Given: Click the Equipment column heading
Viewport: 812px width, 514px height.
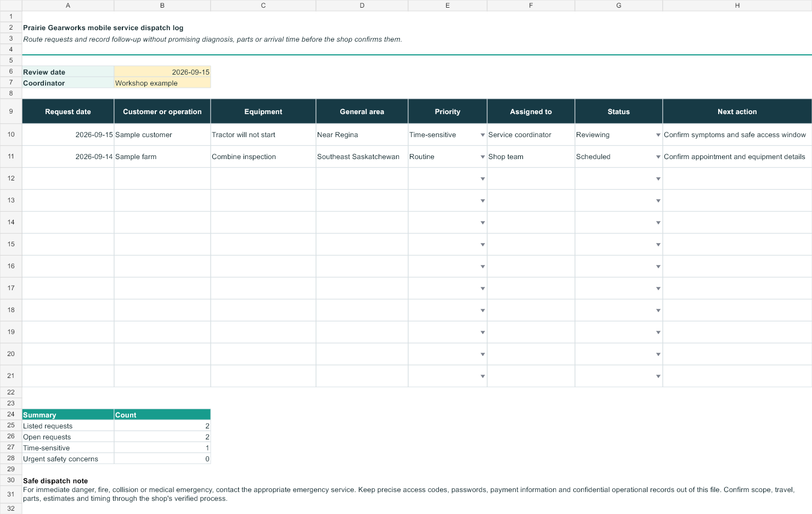Looking at the screenshot, I should (x=263, y=111).
